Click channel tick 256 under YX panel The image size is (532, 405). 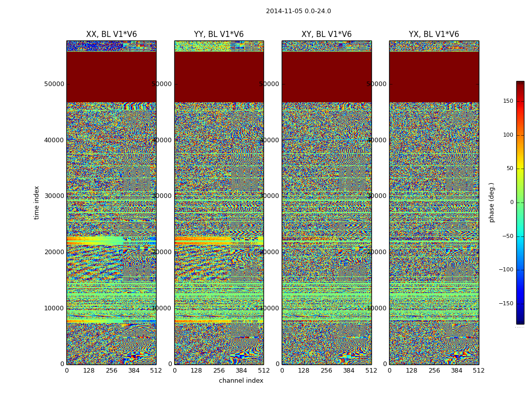pos(434,371)
